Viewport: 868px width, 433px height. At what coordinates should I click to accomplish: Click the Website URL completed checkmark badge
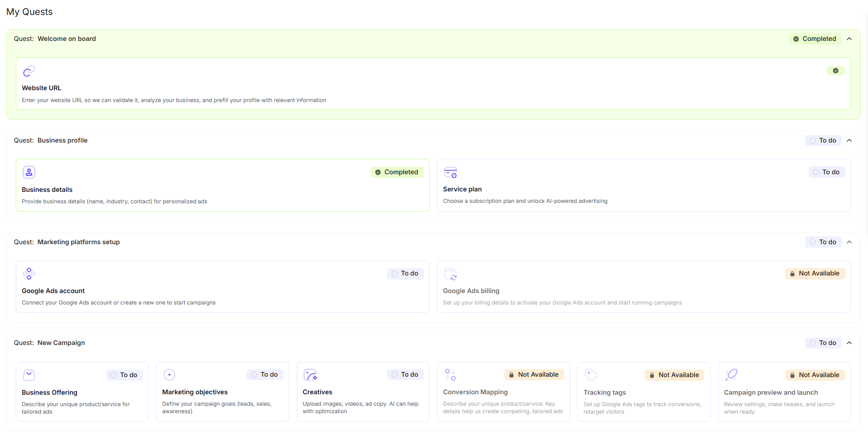click(835, 71)
